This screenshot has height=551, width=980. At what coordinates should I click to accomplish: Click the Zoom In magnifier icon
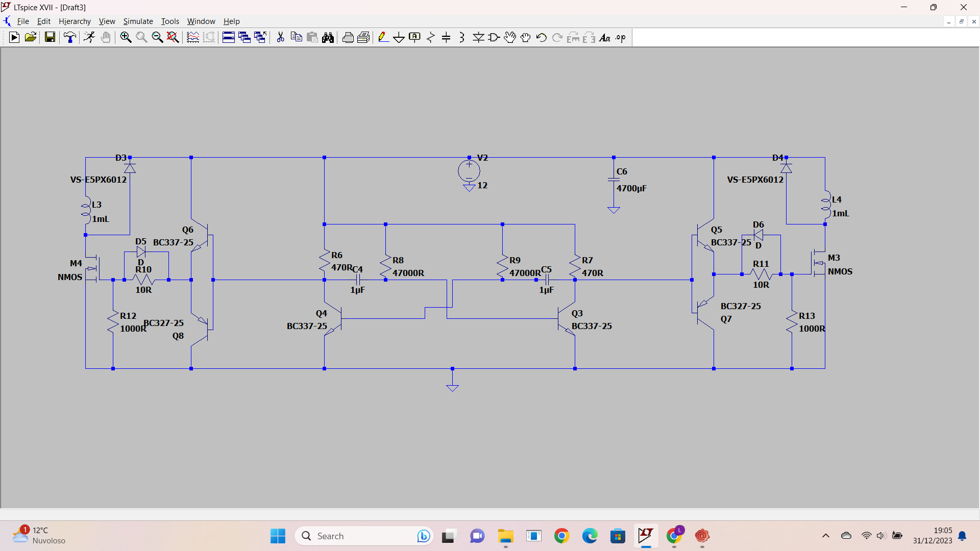tap(126, 37)
